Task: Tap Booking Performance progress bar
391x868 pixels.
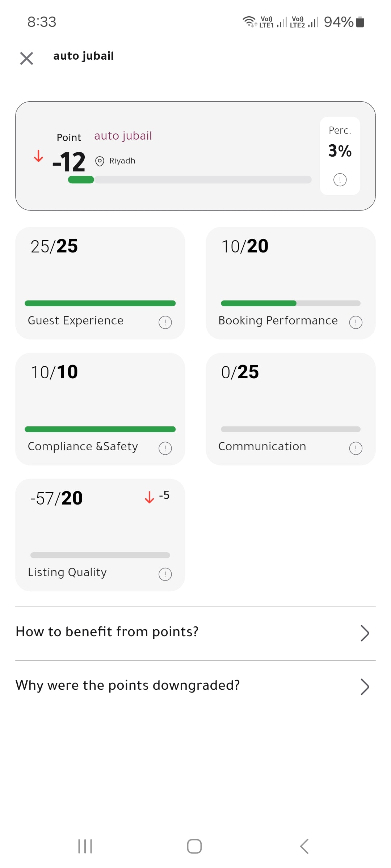Action: coord(291,303)
